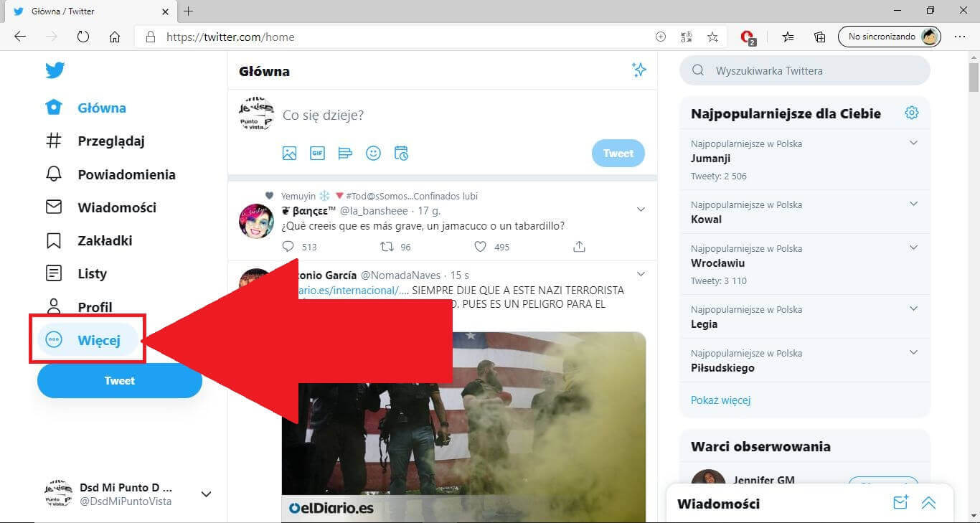Open a new browser tab with plus

tap(188, 11)
